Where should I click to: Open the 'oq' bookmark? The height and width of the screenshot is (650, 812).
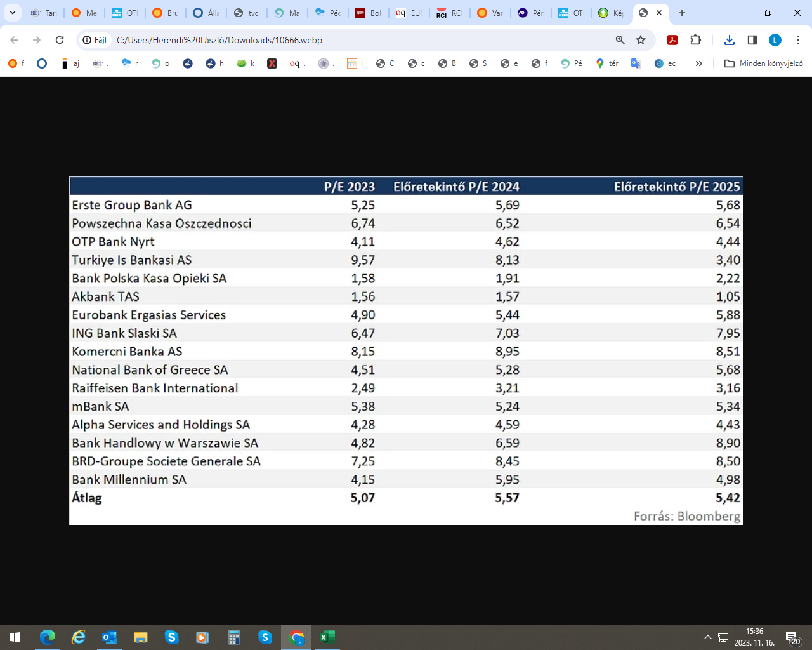(x=298, y=63)
